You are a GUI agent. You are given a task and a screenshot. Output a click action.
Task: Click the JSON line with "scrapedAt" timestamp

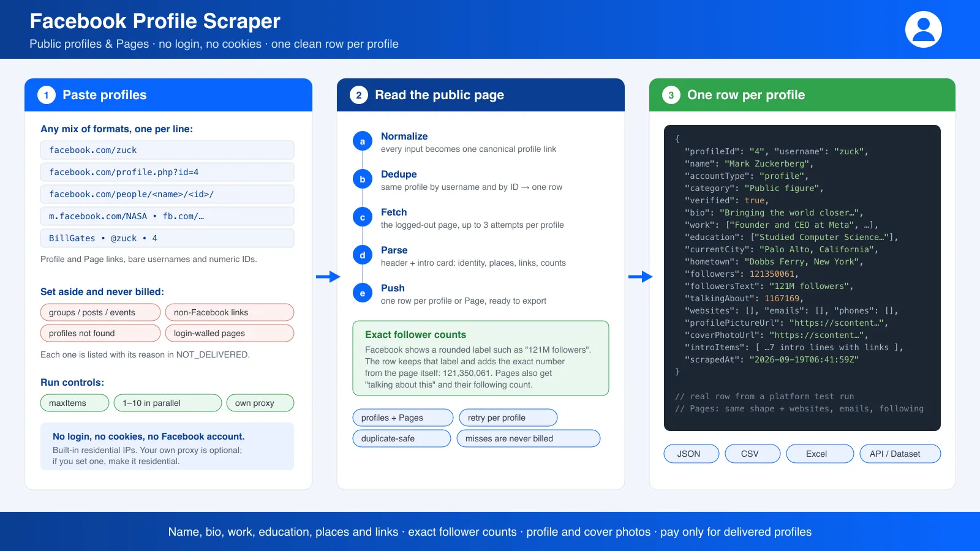click(x=772, y=359)
